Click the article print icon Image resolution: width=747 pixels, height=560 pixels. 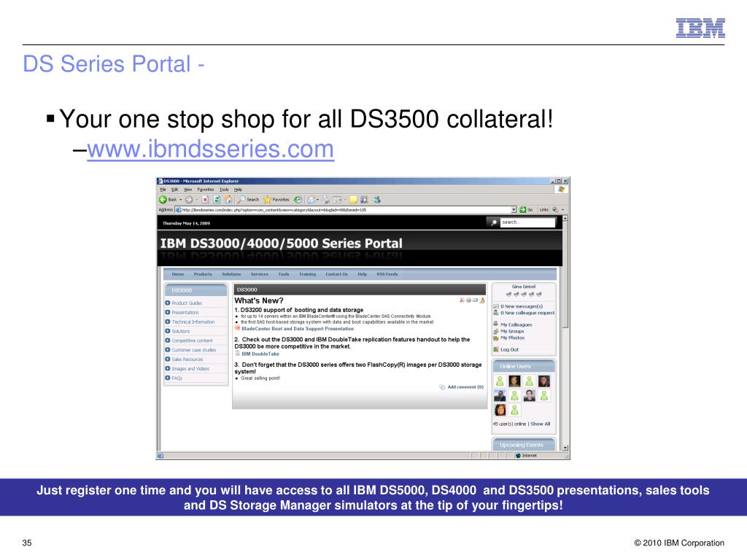[468, 300]
